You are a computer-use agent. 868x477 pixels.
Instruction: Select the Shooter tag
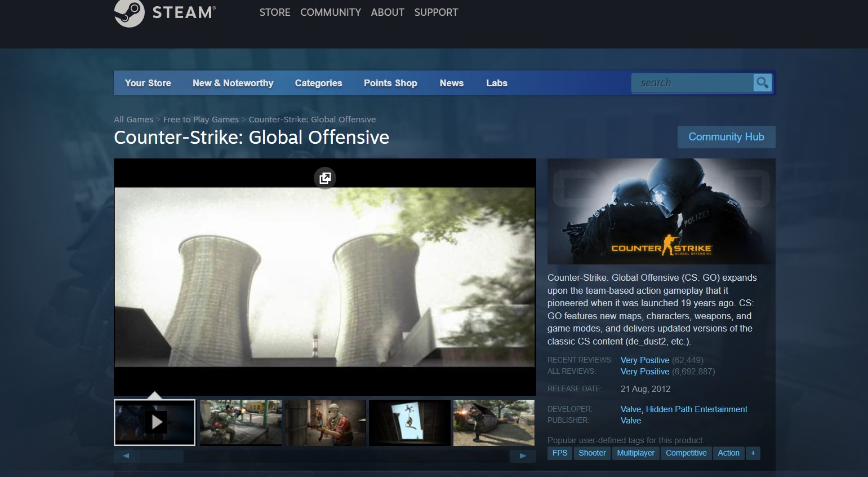pyautogui.click(x=592, y=453)
